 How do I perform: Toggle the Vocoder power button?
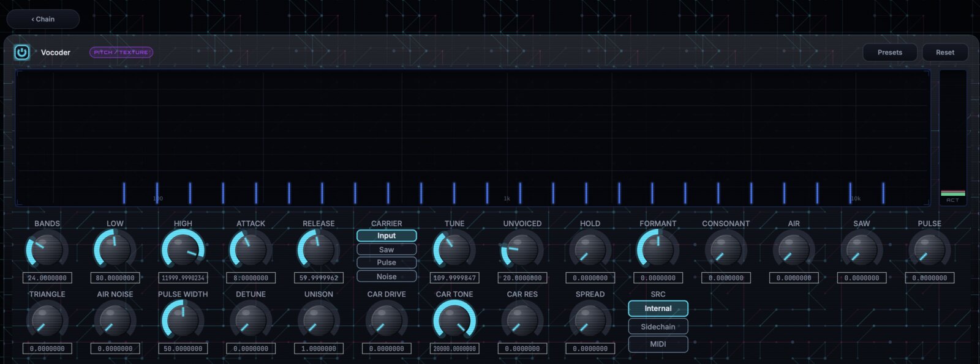[x=21, y=52]
